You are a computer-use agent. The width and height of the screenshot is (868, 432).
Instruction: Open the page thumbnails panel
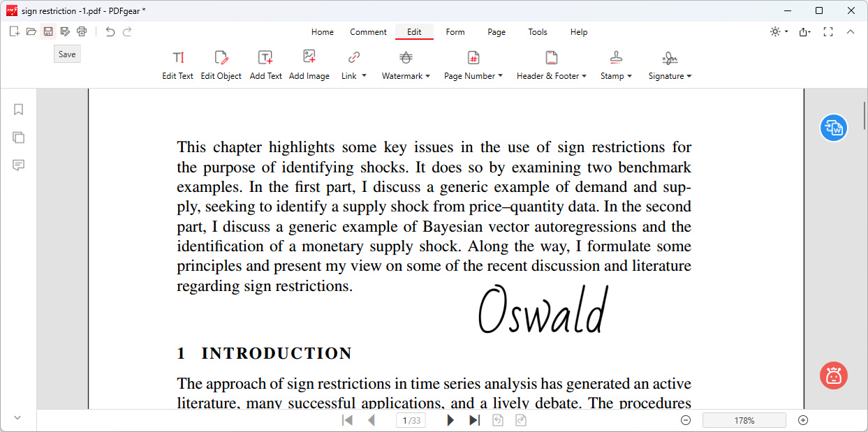pyautogui.click(x=18, y=137)
